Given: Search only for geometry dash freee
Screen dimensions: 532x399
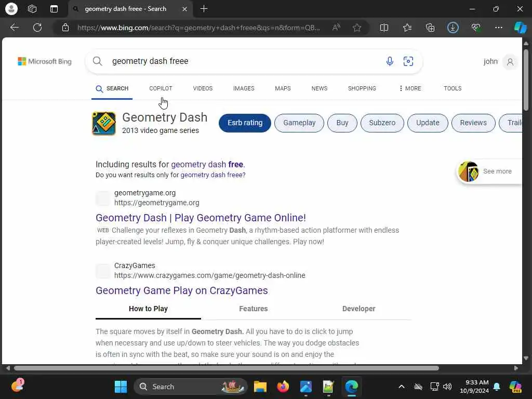Looking at the screenshot, I should 211,175.
